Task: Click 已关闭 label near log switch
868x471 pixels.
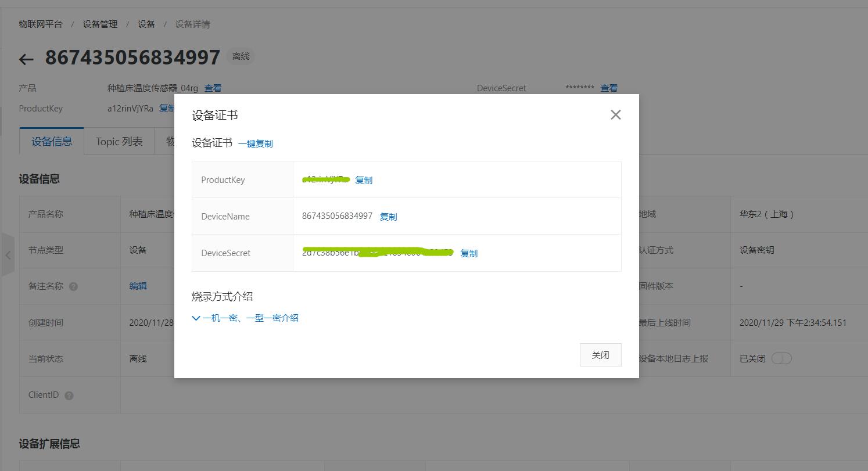Action: (x=752, y=358)
